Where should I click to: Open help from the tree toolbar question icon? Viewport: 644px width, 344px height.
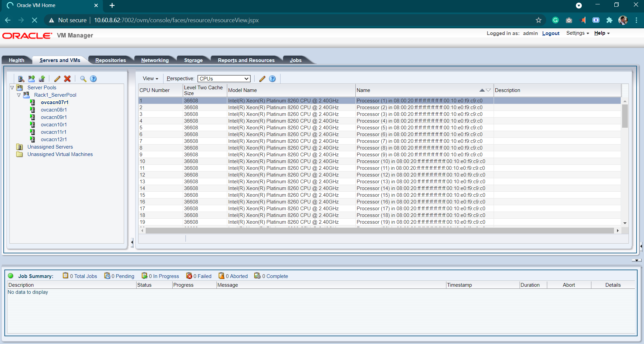point(93,79)
